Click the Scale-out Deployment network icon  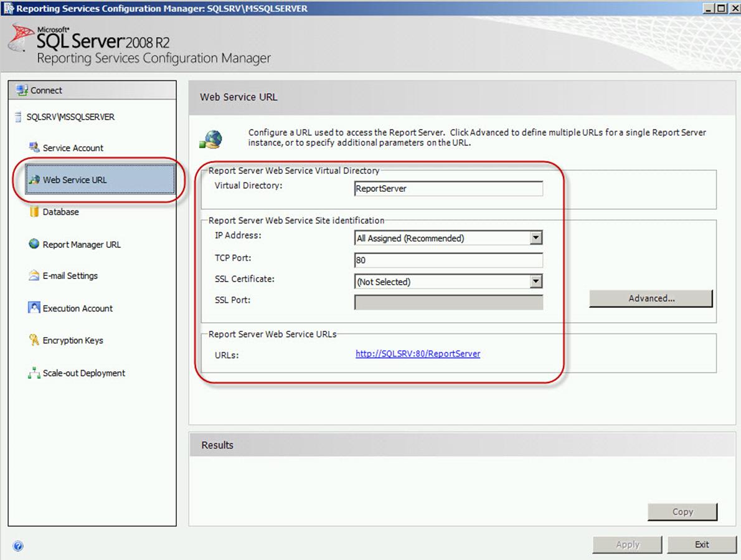coord(34,373)
